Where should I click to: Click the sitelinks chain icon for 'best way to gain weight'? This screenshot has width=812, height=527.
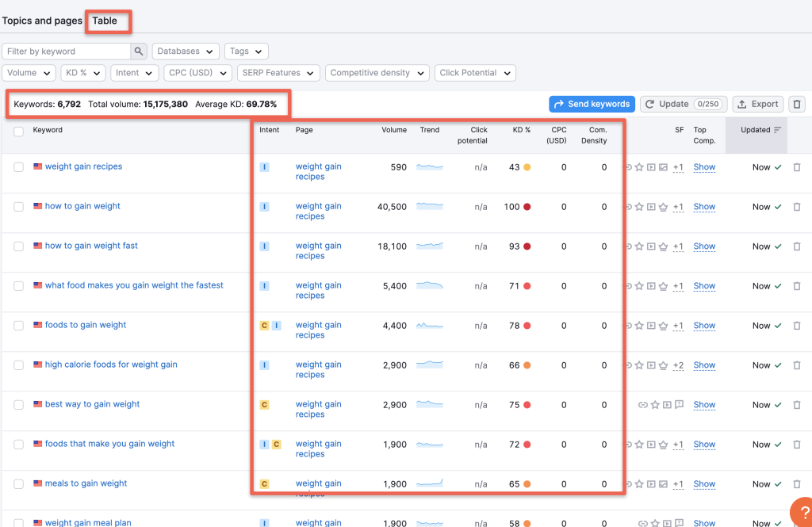642,404
